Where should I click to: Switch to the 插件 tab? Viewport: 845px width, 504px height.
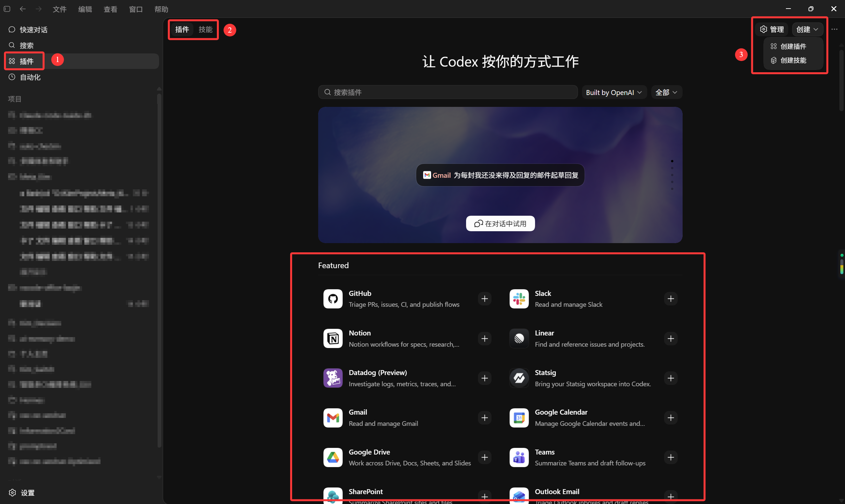182,30
